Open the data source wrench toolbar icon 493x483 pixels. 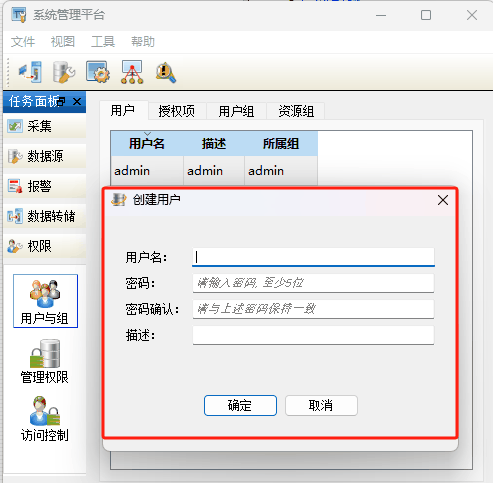[64, 71]
